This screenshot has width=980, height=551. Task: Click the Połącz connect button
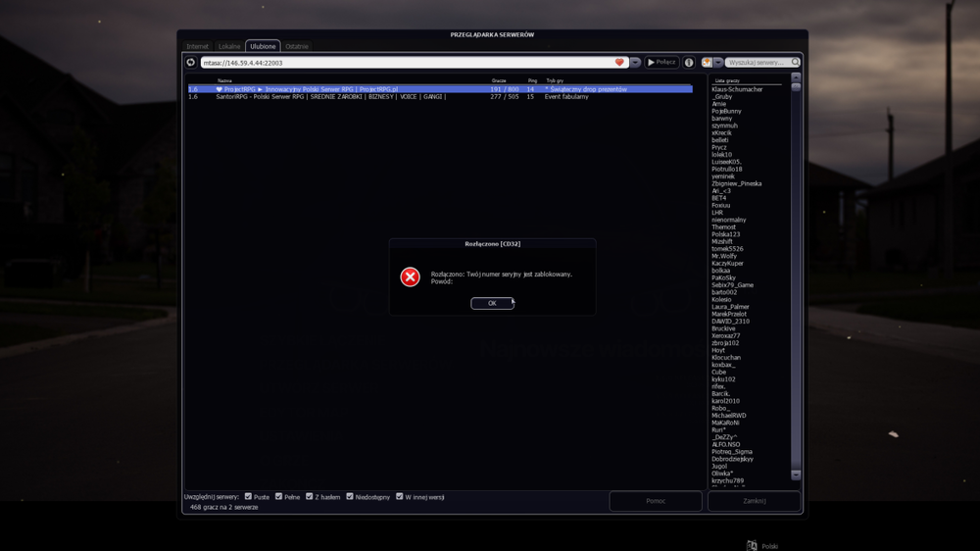(661, 63)
